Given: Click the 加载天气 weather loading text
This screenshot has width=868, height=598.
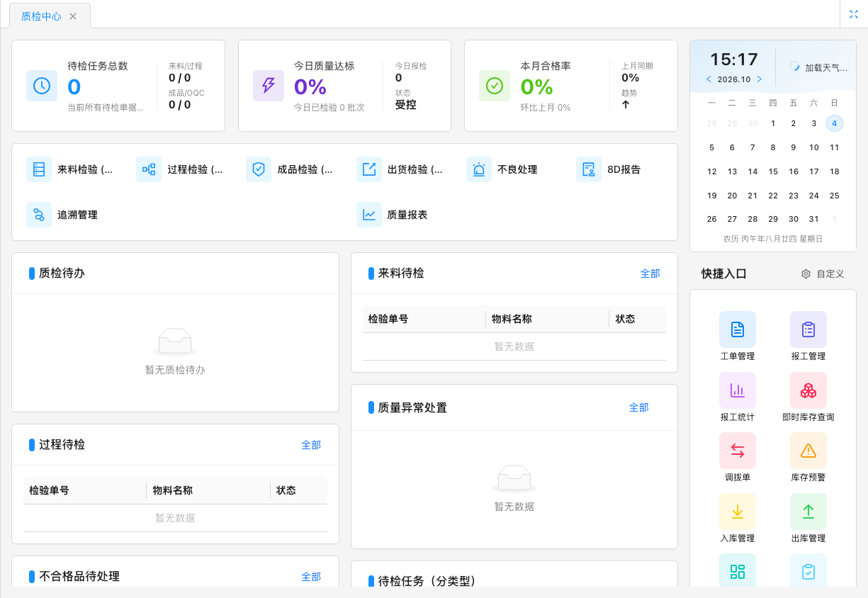Looking at the screenshot, I should point(826,67).
